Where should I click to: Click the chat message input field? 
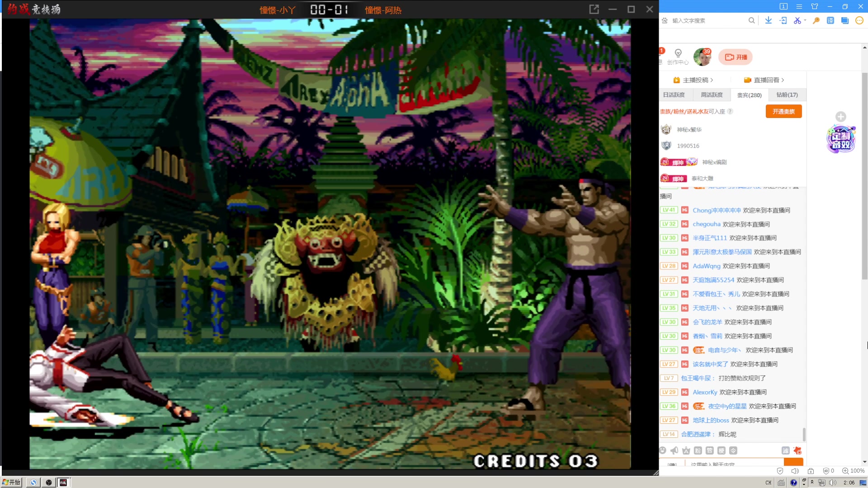click(x=735, y=463)
